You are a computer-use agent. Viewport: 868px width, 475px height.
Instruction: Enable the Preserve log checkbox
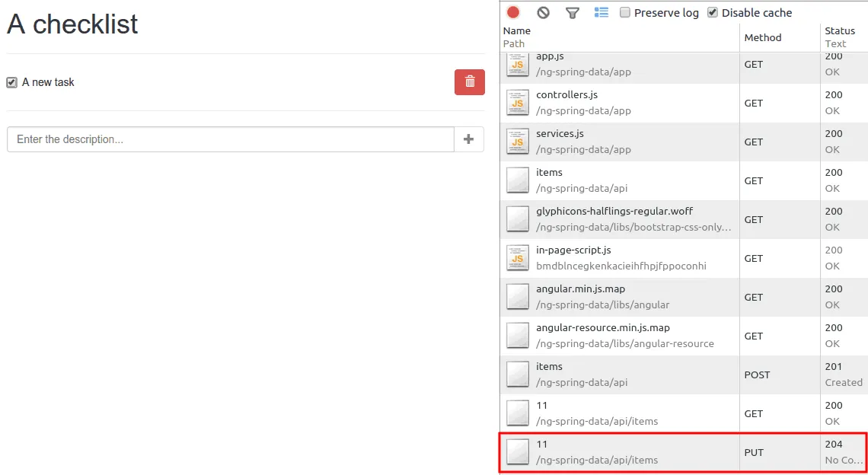point(625,12)
